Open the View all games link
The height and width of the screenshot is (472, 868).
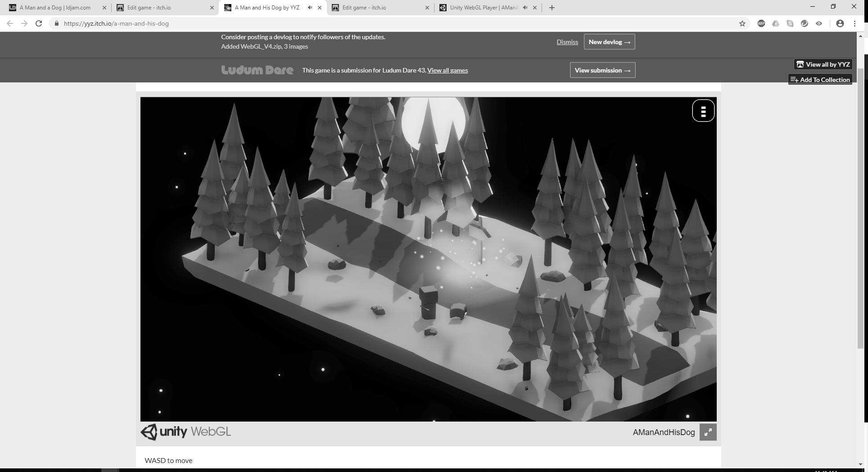448,70
